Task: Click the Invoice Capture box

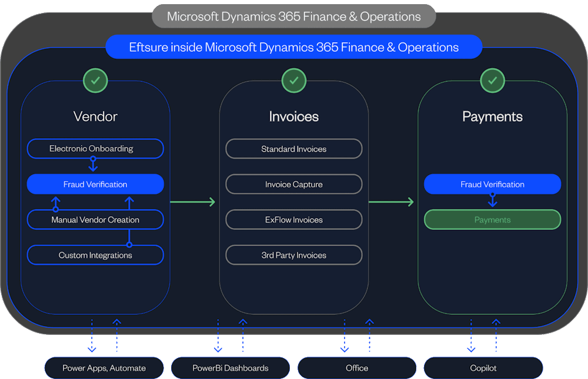Action: point(294,184)
